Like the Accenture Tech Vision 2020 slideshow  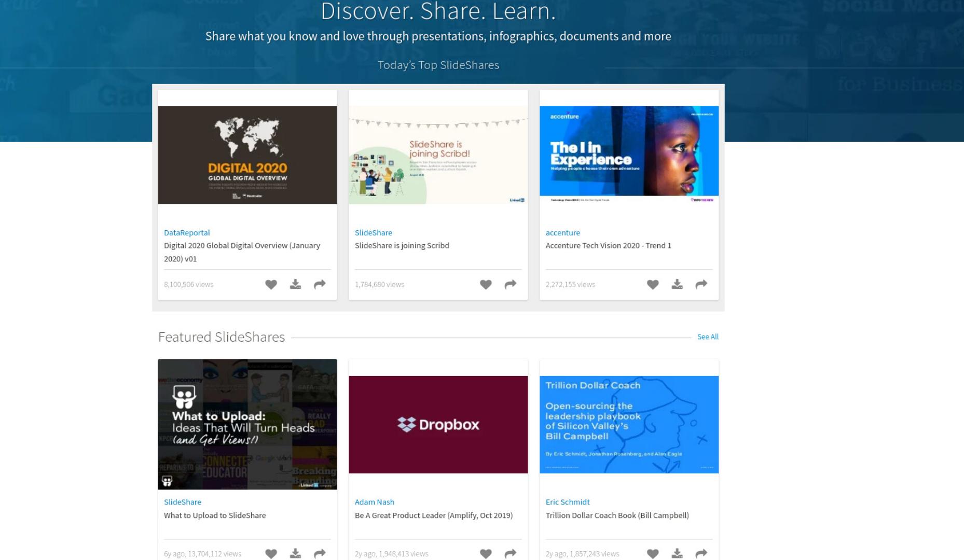click(653, 284)
